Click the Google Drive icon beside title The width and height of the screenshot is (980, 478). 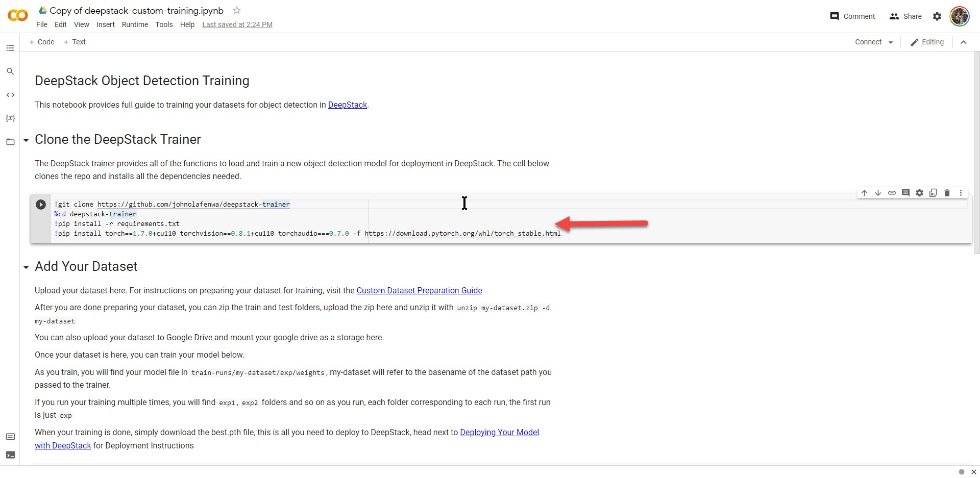click(43, 10)
